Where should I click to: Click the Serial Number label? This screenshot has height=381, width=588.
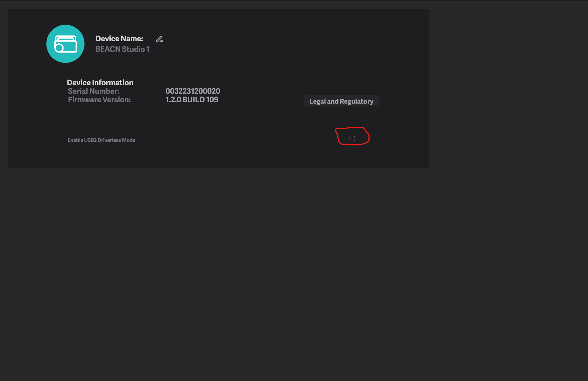pyautogui.click(x=94, y=91)
